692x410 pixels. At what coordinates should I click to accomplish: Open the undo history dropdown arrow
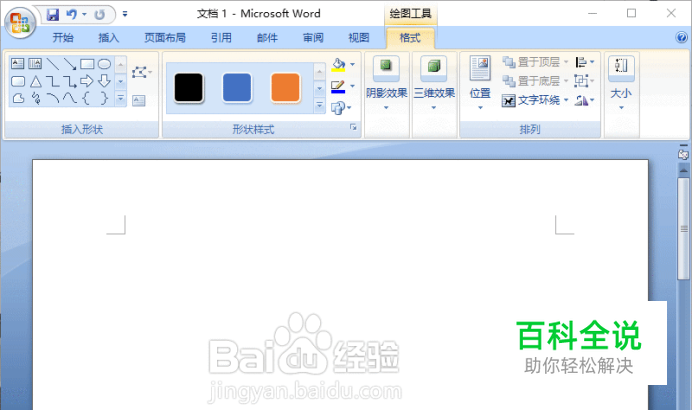84,15
